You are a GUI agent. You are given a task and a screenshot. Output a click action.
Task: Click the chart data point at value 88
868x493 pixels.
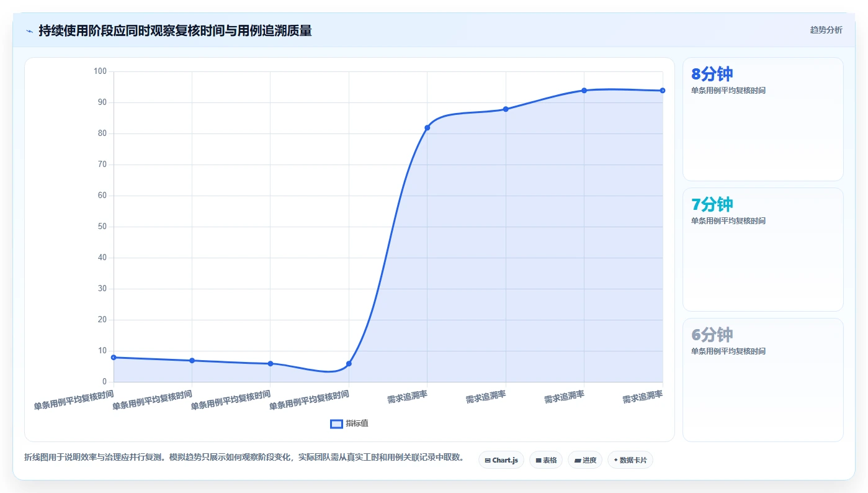[506, 109]
